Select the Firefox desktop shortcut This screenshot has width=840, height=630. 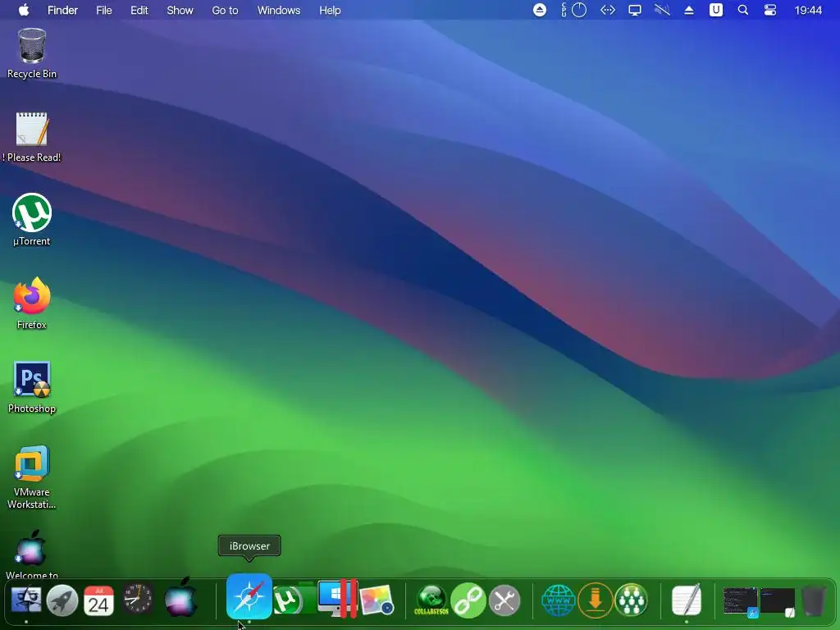click(32, 304)
